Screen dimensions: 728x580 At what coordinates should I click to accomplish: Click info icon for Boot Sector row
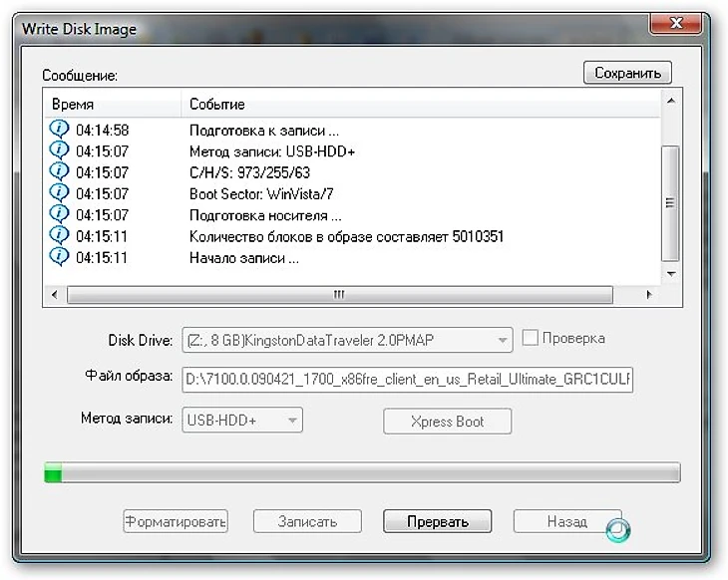click(59, 193)
